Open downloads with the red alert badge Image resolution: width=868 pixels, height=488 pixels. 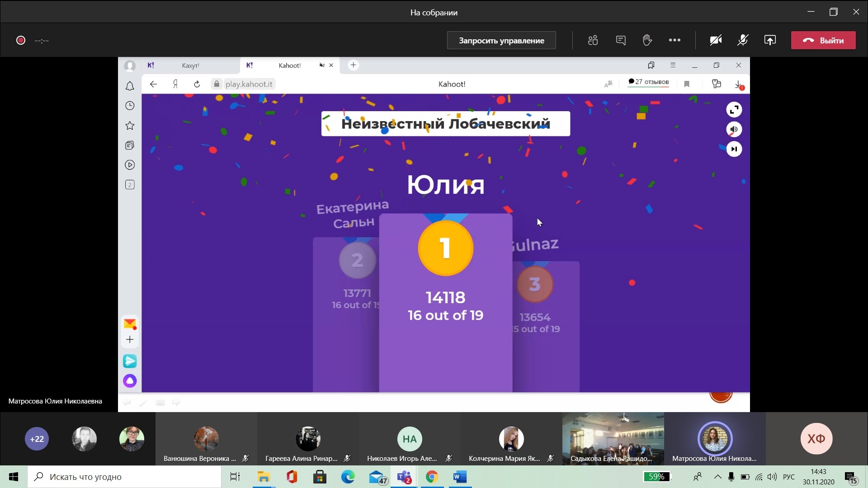click(x=738, y=84)
